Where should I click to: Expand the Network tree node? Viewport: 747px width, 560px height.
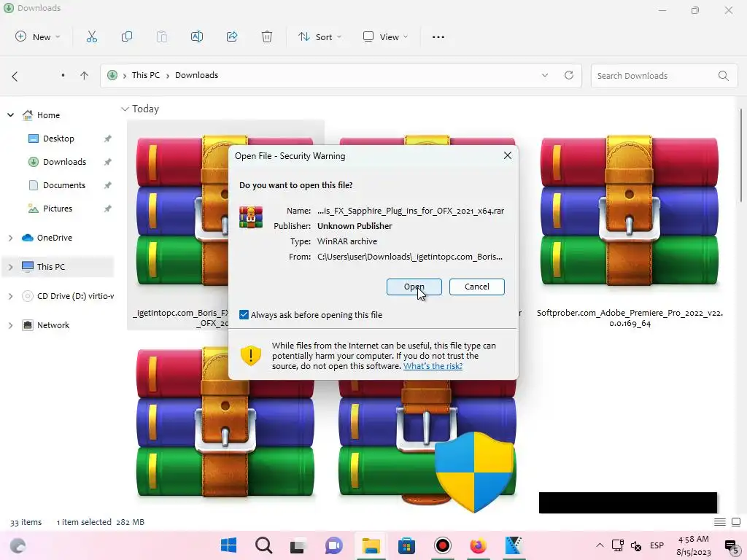(10, 325)
